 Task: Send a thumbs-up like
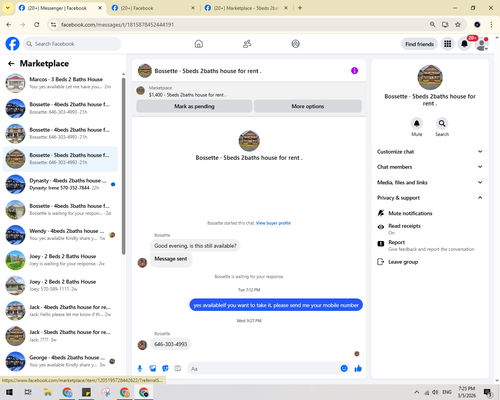[x=358, y=368]
